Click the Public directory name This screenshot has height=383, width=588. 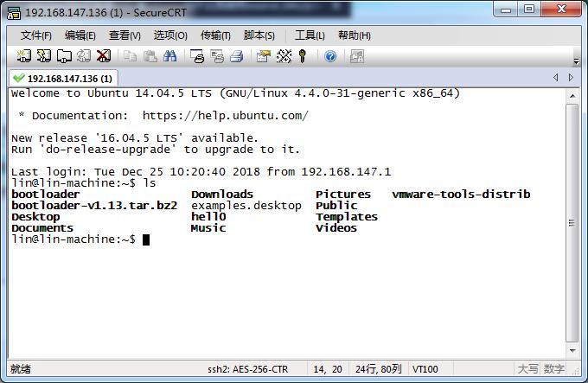336,206
